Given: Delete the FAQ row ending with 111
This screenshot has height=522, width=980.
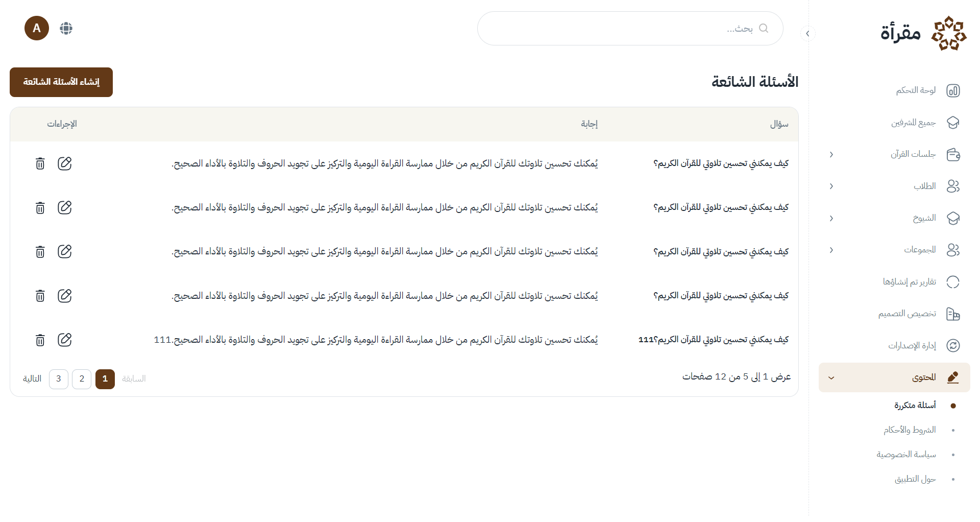Looking at the screenshot, I should pos(40,340).
